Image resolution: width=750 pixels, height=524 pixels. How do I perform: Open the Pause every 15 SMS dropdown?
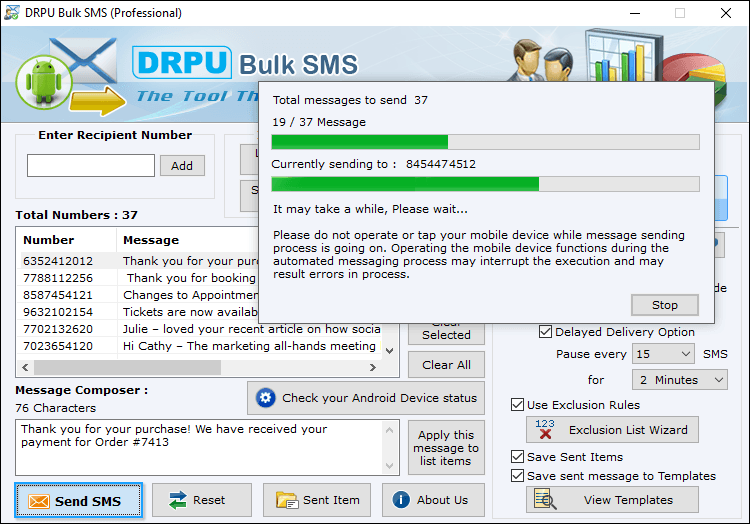(663, 354)
